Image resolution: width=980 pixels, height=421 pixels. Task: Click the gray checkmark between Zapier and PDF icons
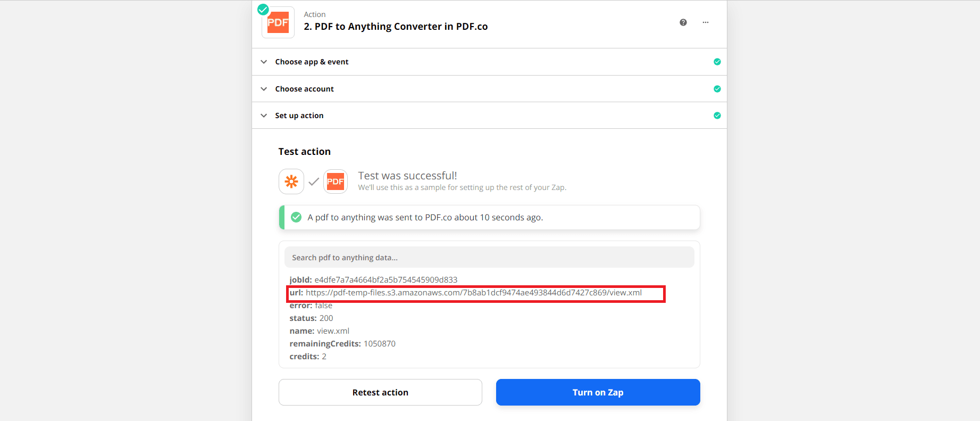pos(314,181)
